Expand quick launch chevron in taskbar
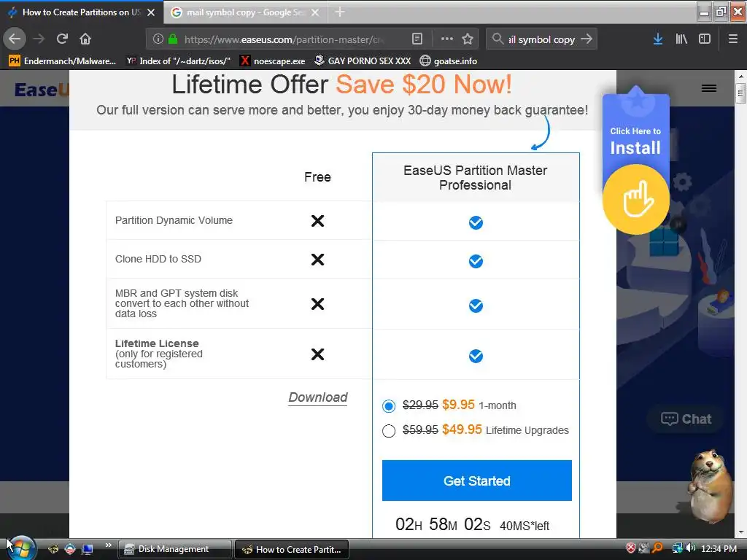The width and height of the screenshot is (747, 560). pos(109,545)
